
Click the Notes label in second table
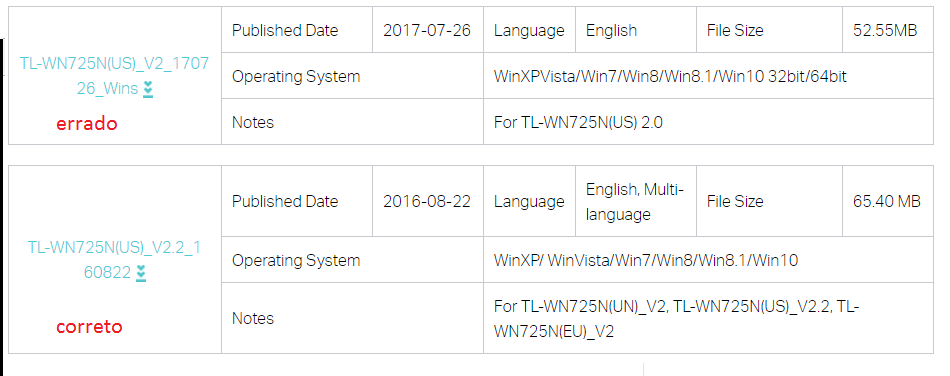point(253,318)
